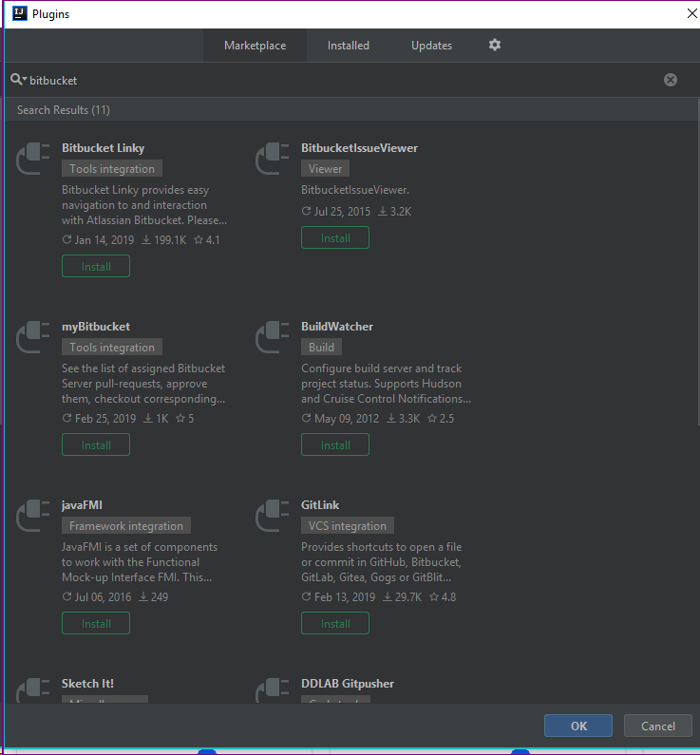
Task: Open the BitbucketIssueViewer plugin title
Action: 359,148
